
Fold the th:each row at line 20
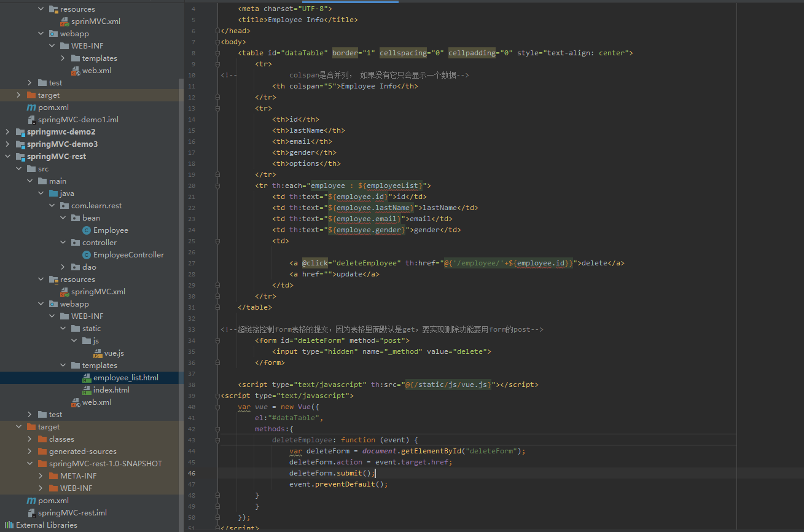click(217, 186)
